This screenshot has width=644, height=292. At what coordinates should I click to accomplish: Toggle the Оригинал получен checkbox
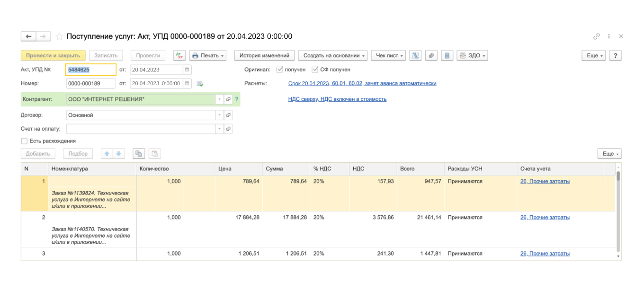click(279, 70)
